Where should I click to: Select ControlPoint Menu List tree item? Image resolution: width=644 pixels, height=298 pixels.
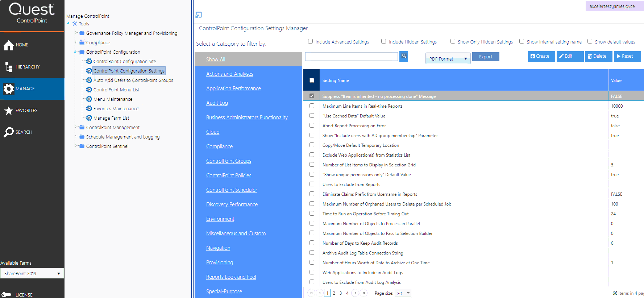[116, 90]
